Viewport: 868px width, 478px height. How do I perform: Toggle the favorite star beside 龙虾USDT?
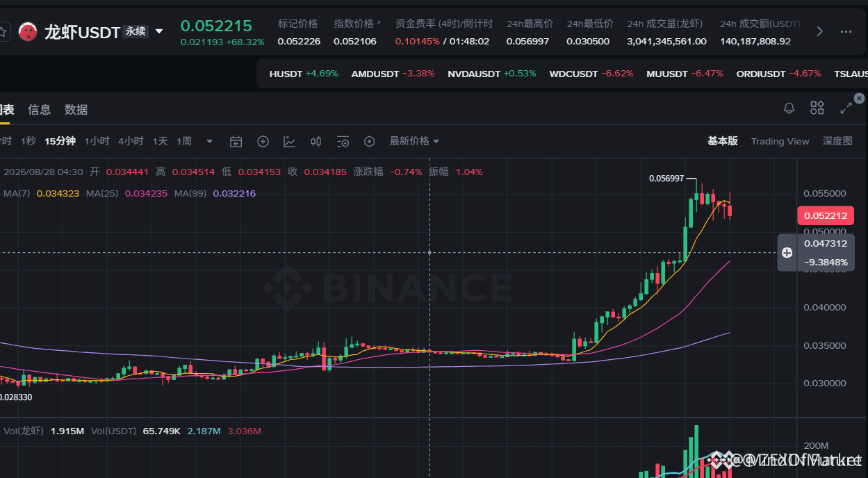click(x=3, y=31)
